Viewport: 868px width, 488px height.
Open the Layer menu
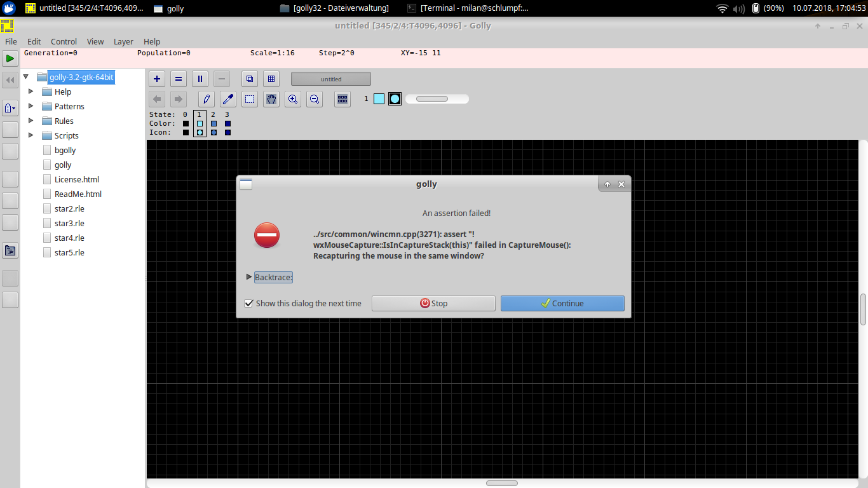[123, 41]
